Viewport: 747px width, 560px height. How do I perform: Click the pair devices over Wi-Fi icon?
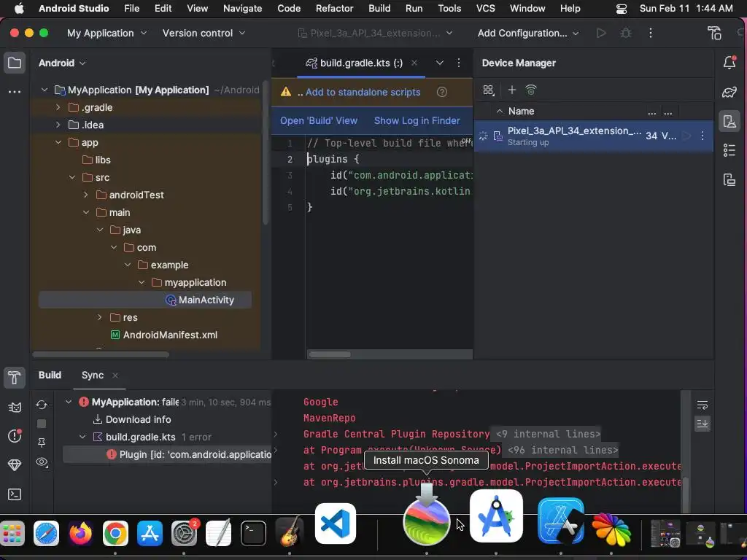[531, 90]
